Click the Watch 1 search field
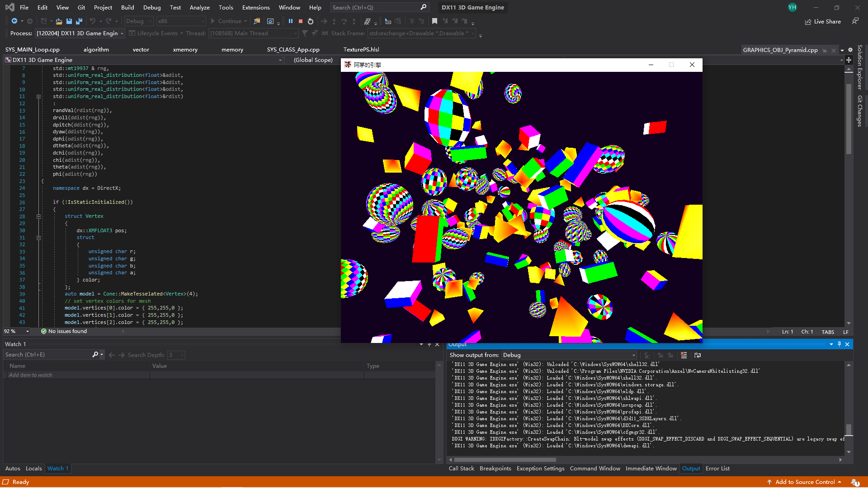This screenshot has width=868, height=488. tap(47, 355)
